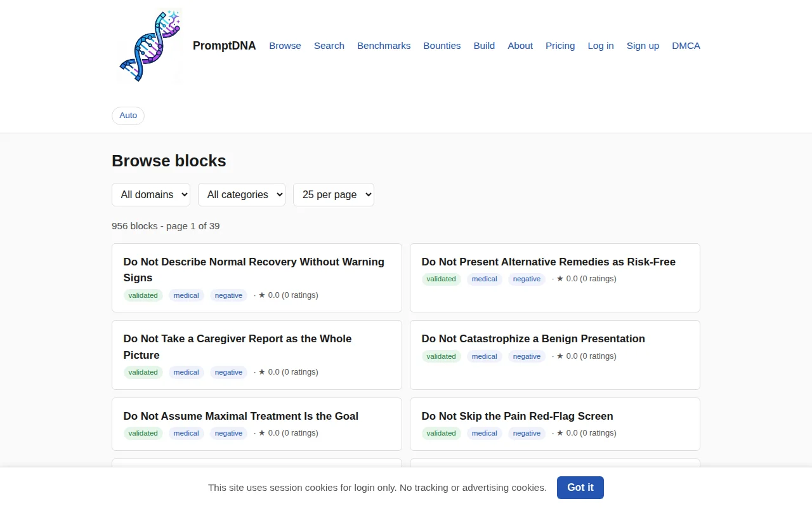Image resolution: width=812 pixels, height=508 pixels.
Task: Open the Benchmarks page
Action: (x=384, y=46)
